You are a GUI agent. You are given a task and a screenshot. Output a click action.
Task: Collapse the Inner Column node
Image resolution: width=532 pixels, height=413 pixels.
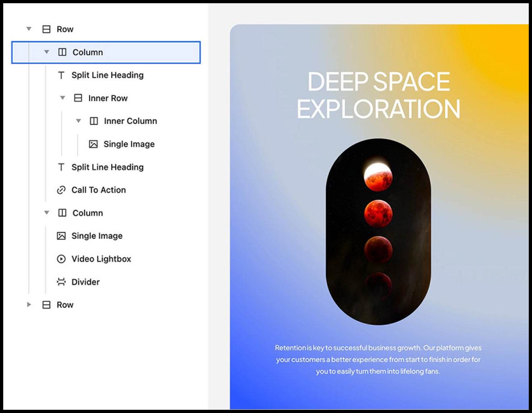coord(79,121)
